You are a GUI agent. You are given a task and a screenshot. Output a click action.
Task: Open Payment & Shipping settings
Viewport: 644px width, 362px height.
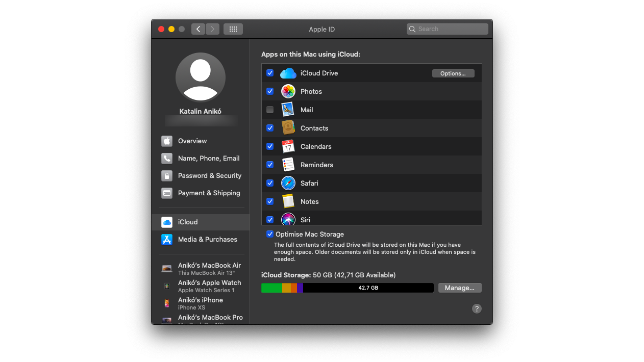[x=201, y=193]
